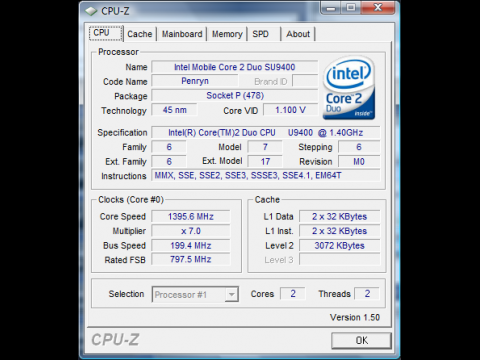Open the Processor #1 selection dropdown
This screenshot has height=360, width=480.
pos(195,294)
